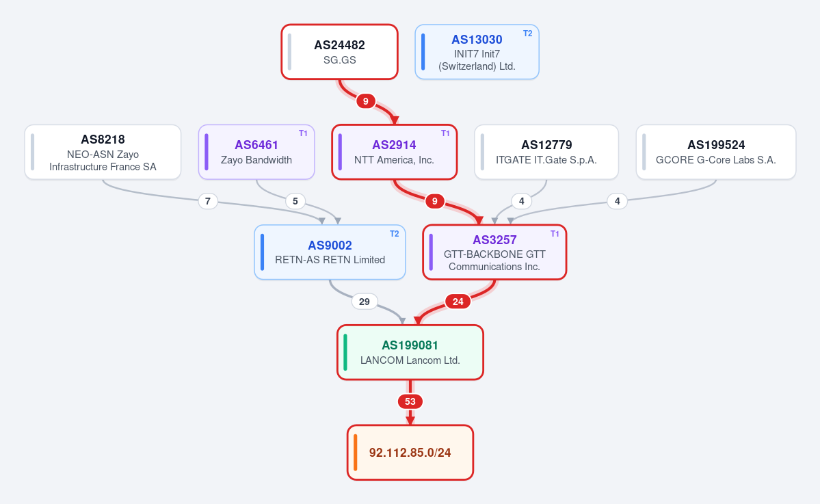Click the AS13030 INIT7 node
The width and height of the screenshot is (820, 504).
point(477,52)
